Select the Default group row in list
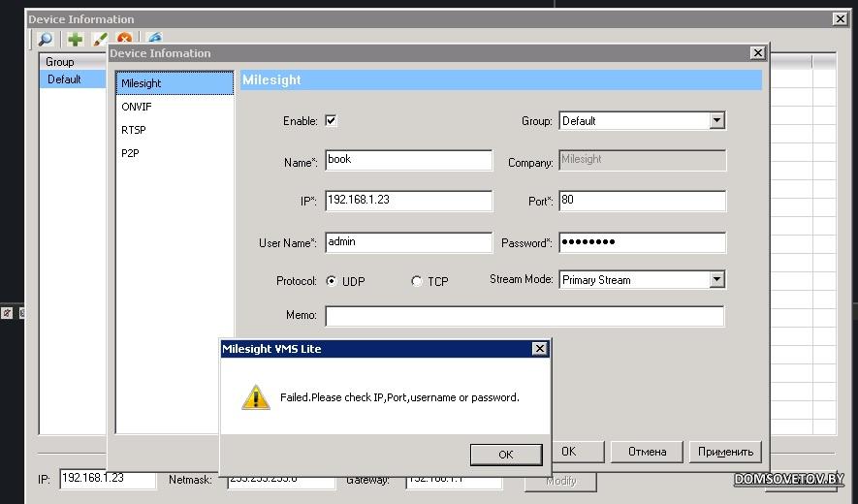The image size is (858, 504). [74, 79]
